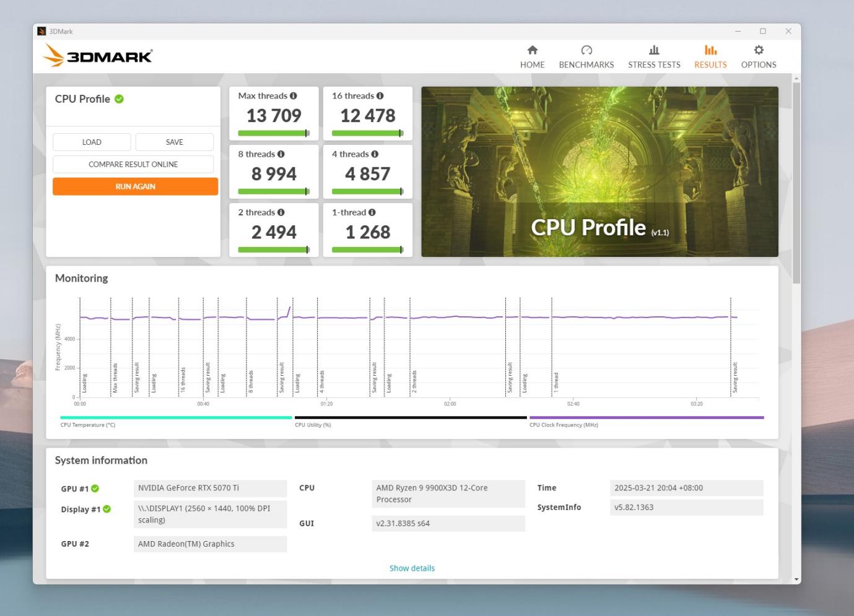
Task: Save the benchmark result
Action: pyautogui.click(x=175, y=142)
